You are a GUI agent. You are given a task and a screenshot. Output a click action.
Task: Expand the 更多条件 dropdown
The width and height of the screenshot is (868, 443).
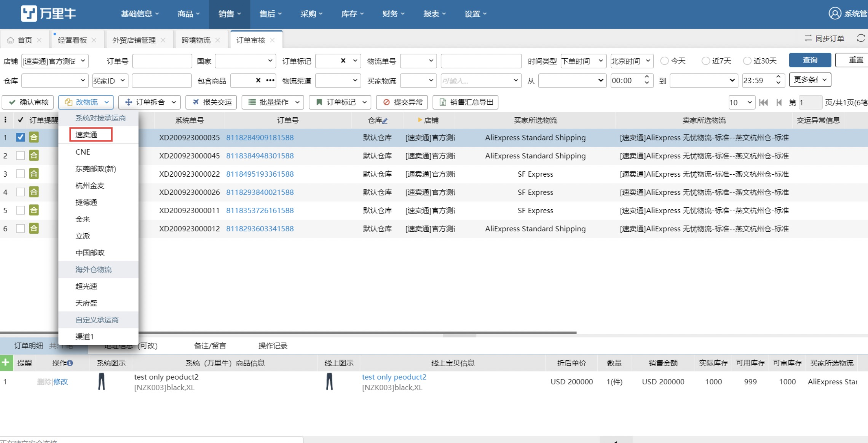coord(810,80)
